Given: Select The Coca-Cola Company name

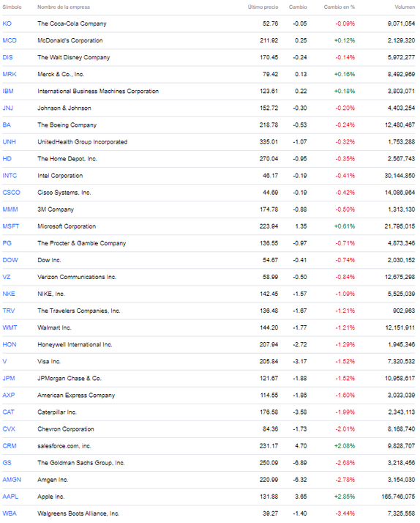Looking at the screenshot, I should coord(72,23).
